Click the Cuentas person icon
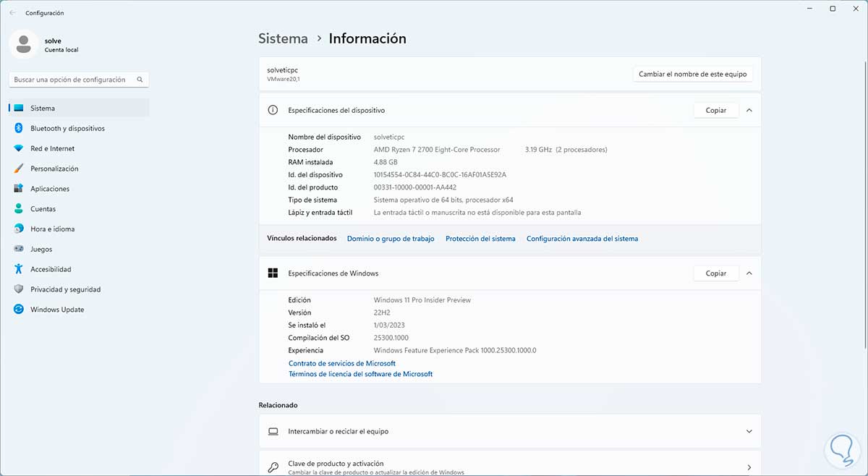The image size is (868, 476). pos(18,209)
